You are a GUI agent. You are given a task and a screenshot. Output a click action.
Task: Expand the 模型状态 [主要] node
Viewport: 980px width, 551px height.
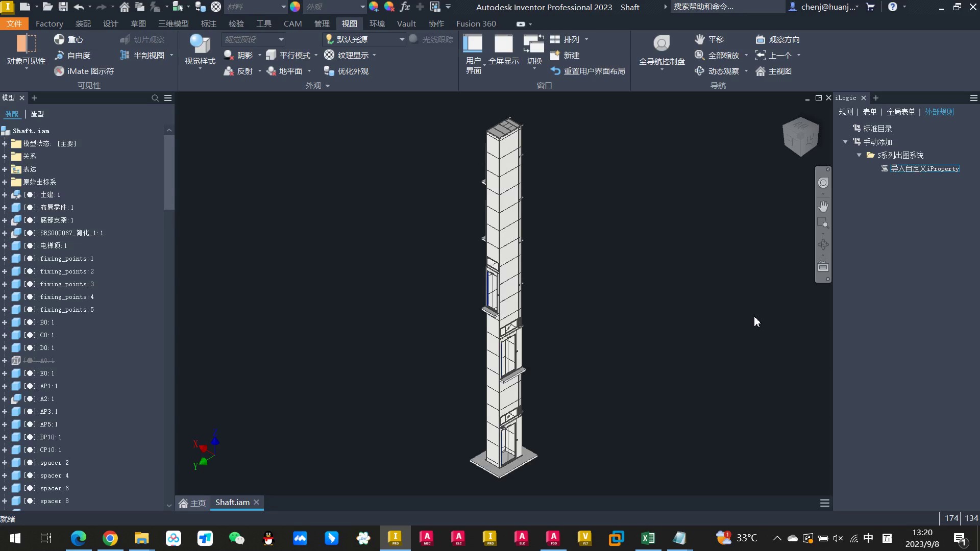pyautogui.click(x=5, y=144)
